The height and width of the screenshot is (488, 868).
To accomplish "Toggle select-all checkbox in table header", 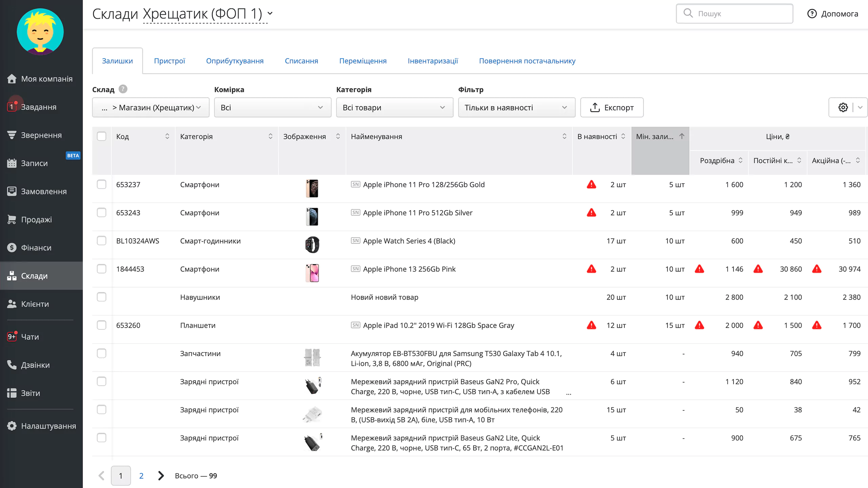I will tap(101, 136).
